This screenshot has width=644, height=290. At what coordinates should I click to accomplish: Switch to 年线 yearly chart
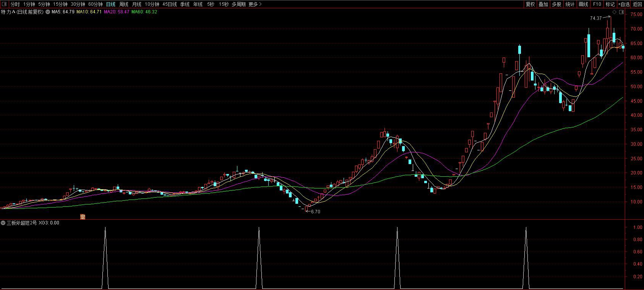coord(198,4)
